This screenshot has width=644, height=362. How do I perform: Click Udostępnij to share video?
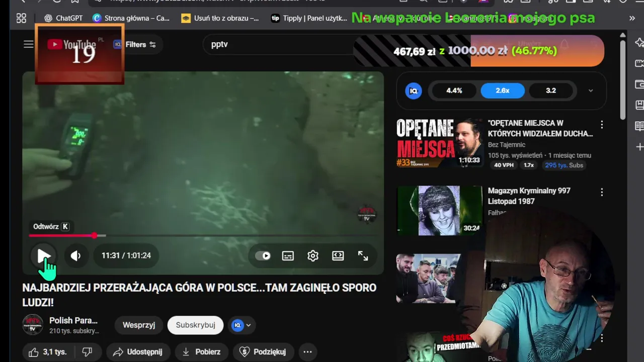pyautogui.click(x=138, y=352)
